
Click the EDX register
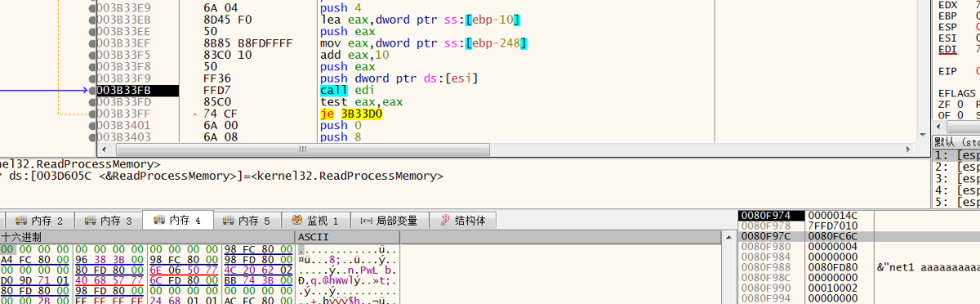click(x=948, y=5)
